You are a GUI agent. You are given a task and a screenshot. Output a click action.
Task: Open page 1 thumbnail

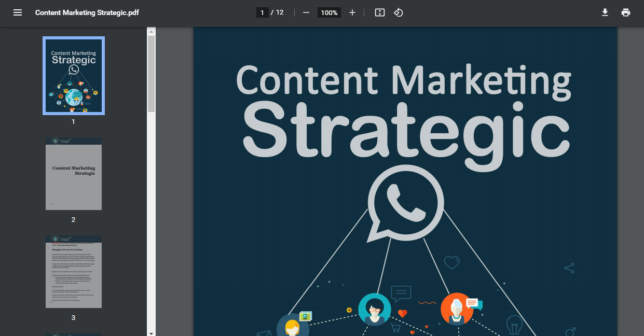[74, 76]
